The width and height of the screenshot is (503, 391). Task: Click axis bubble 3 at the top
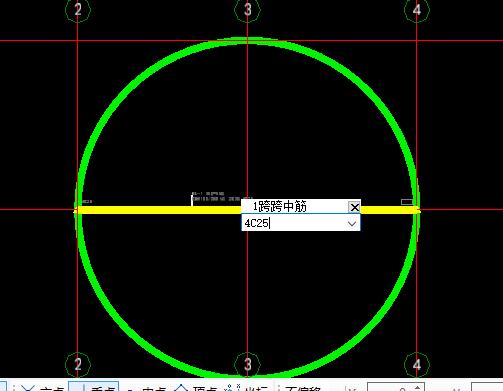[247, 9]
